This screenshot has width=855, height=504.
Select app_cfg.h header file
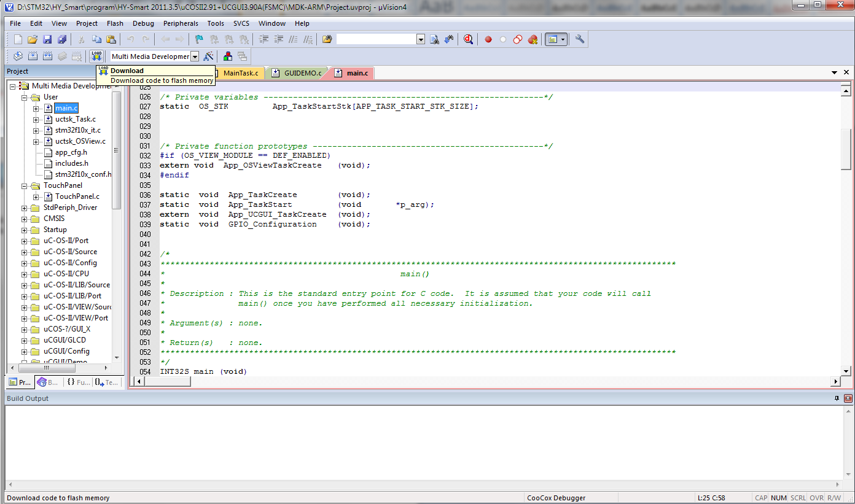pyautogui.click(x=71, y=152)
